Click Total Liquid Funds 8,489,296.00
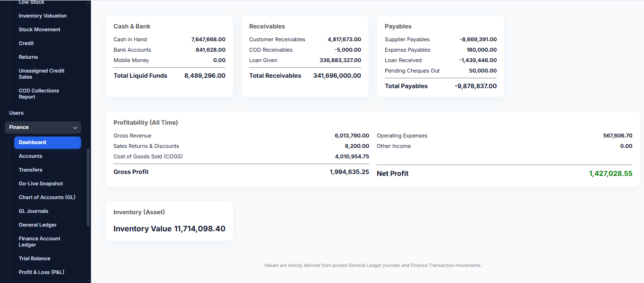The width and height of the screenshot is (644, 283). 205,75
